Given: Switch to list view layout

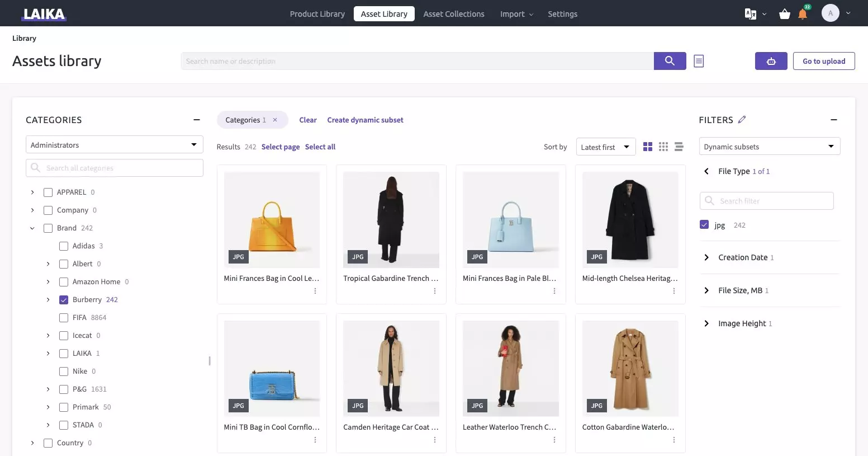Looking at the screenshot, I should click(x=679, y=147).
